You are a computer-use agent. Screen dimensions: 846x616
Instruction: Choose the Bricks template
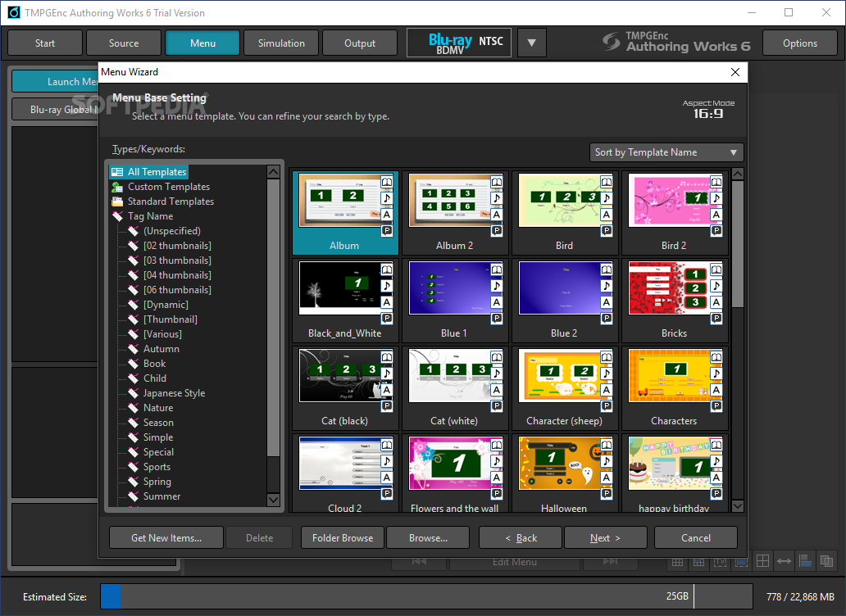click(675, 300)
